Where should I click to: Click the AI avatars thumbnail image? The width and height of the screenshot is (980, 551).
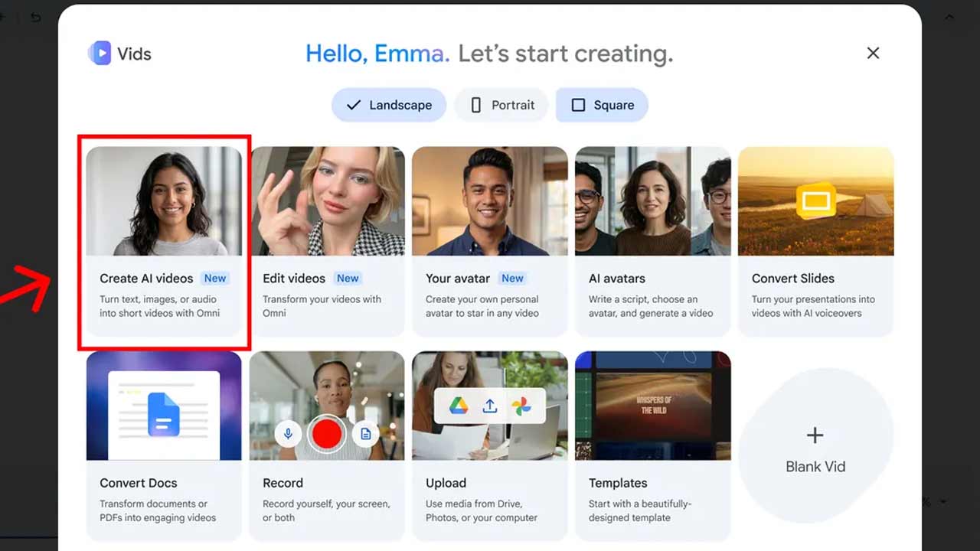653,201
